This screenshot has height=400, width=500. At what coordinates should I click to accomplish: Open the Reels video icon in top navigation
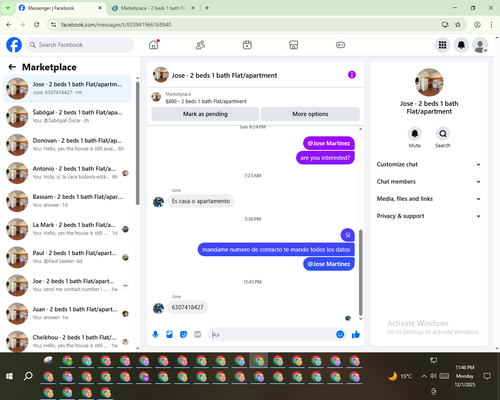(247, 45)
